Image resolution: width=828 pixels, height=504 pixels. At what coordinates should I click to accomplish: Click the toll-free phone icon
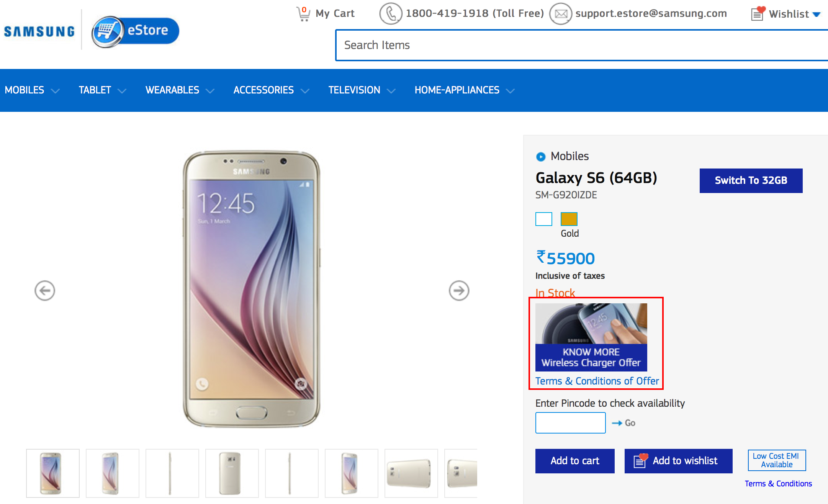click(x=390, y=14)
